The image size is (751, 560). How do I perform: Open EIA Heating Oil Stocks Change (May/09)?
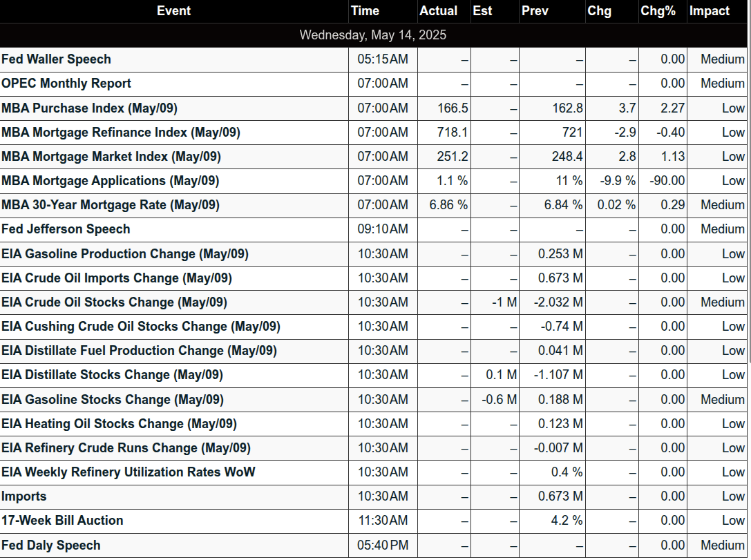tap(119, 423)
